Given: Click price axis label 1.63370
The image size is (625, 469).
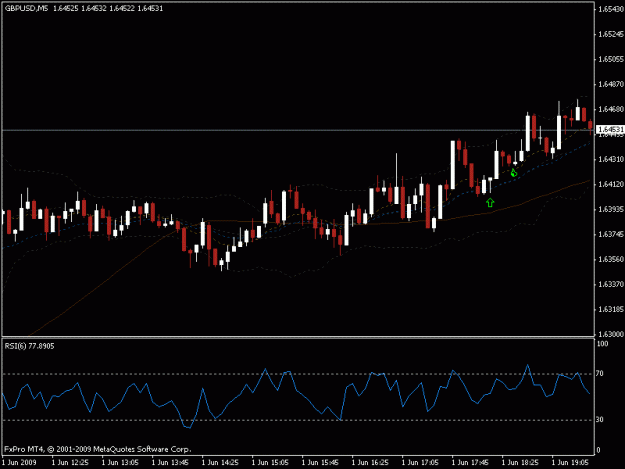Looking at the screenshot, I should point(611,285).
